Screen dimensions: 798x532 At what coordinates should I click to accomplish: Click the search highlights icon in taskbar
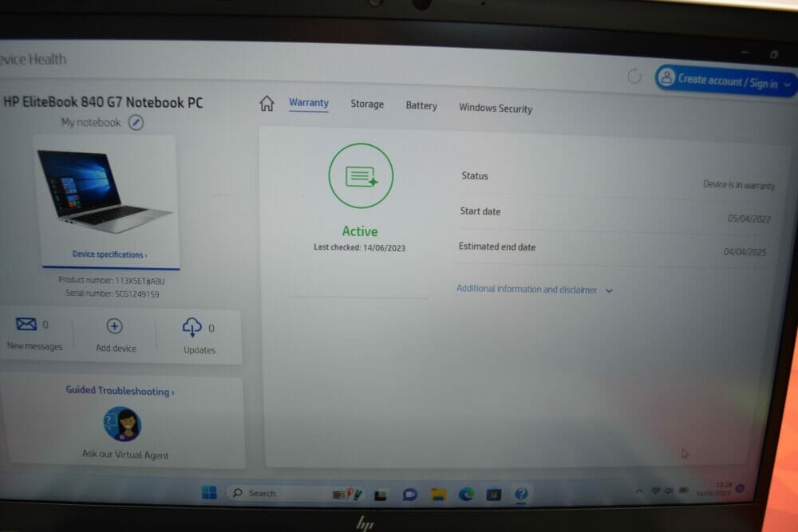coord(346,494)
